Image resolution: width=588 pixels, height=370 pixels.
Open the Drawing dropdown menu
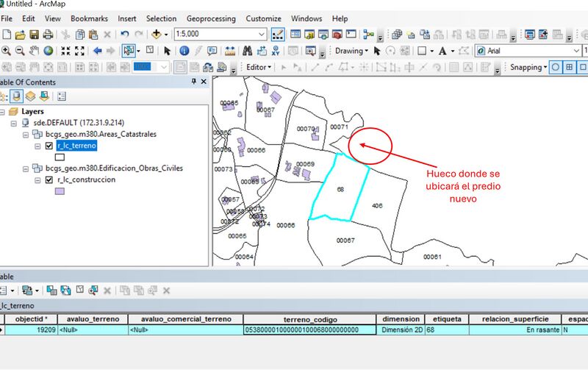point(351,51)
